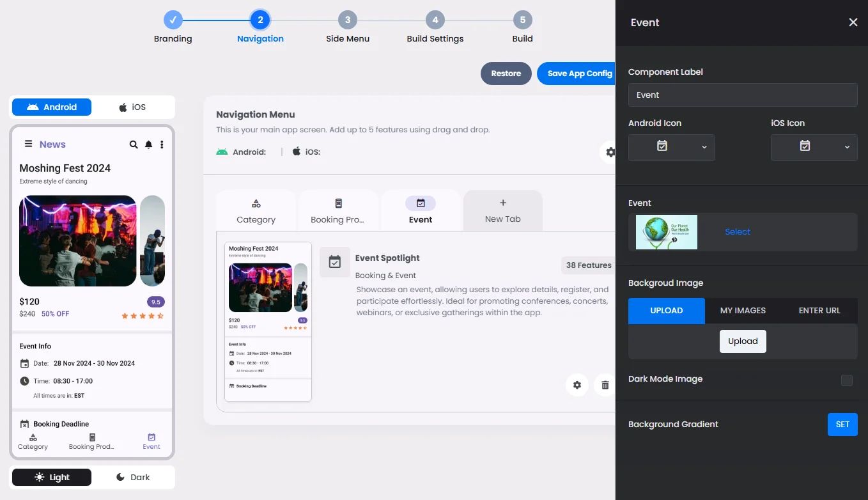Delete the Event Spotlight feature with trash icon
This screenshot has height=500, width=868.
(605, 385)
